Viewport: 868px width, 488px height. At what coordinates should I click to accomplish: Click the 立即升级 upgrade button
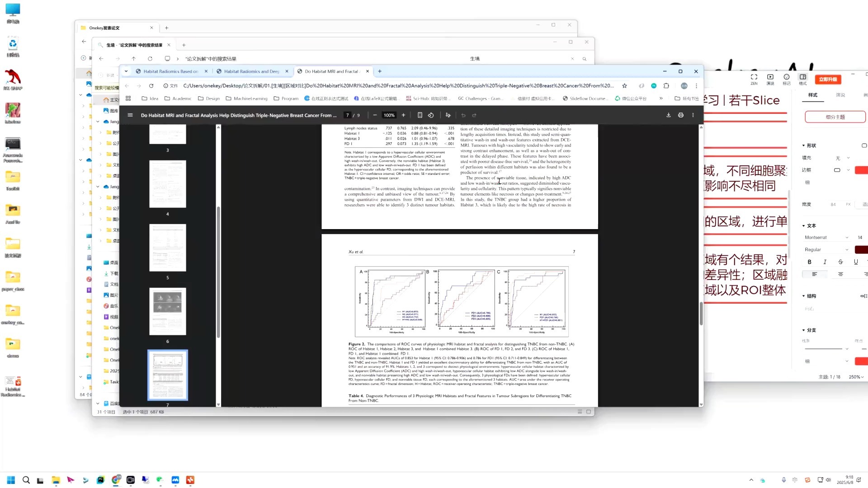pos(828,79)
